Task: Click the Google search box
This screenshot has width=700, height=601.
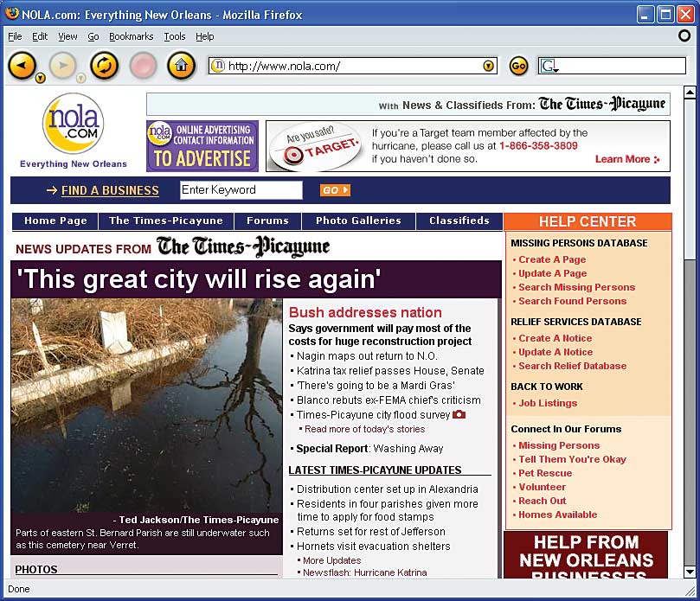Action: pyautogui.click(x=612, y=66)
